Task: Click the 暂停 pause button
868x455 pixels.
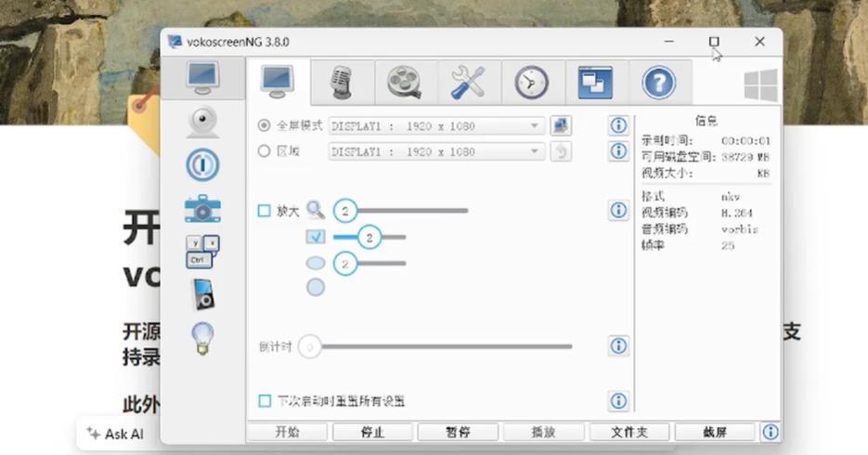Action: point(458,432)
